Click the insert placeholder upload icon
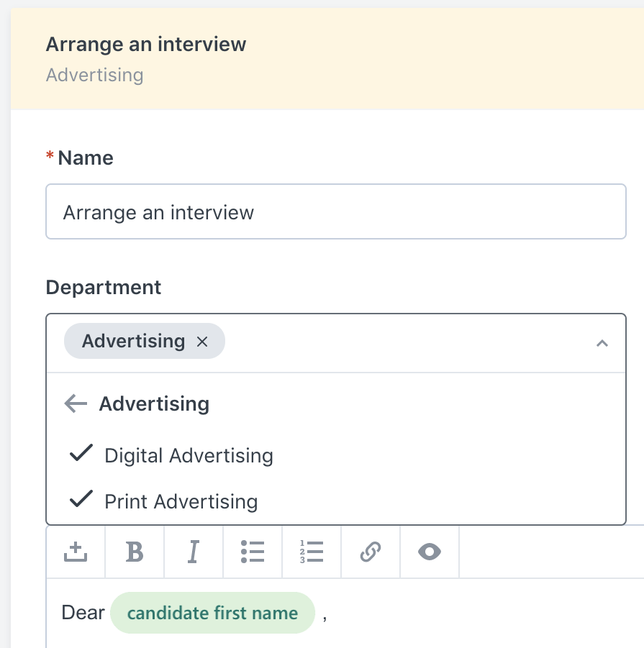644x648 pixels. click(75, 552)
